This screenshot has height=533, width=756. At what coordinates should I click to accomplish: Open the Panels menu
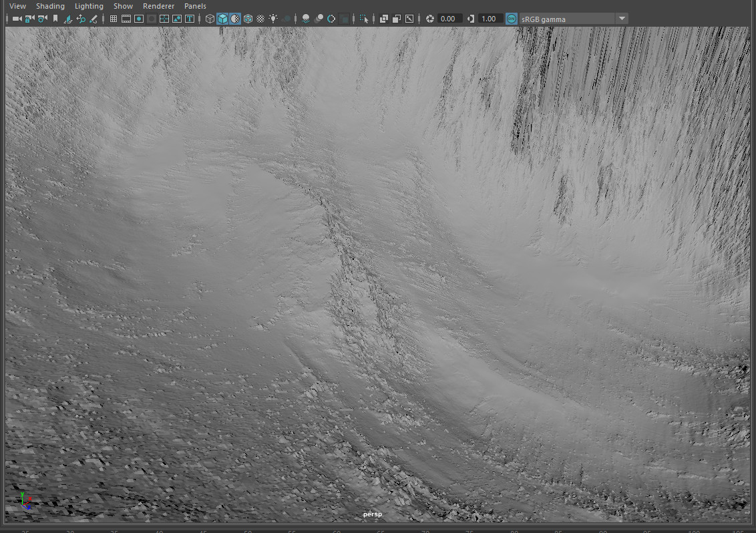pyautogui.click(x=195, y=6)
